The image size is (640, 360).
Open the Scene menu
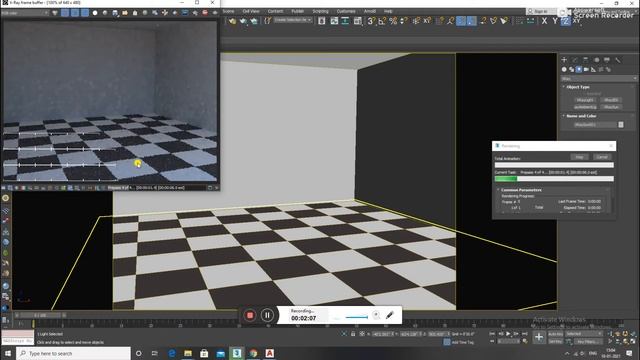(x=228, y=11)
